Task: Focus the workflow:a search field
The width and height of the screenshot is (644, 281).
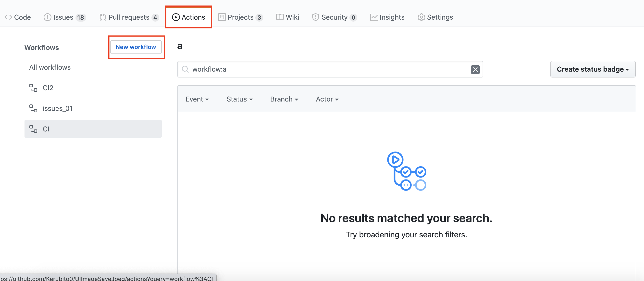Action: tap(330, 69)
